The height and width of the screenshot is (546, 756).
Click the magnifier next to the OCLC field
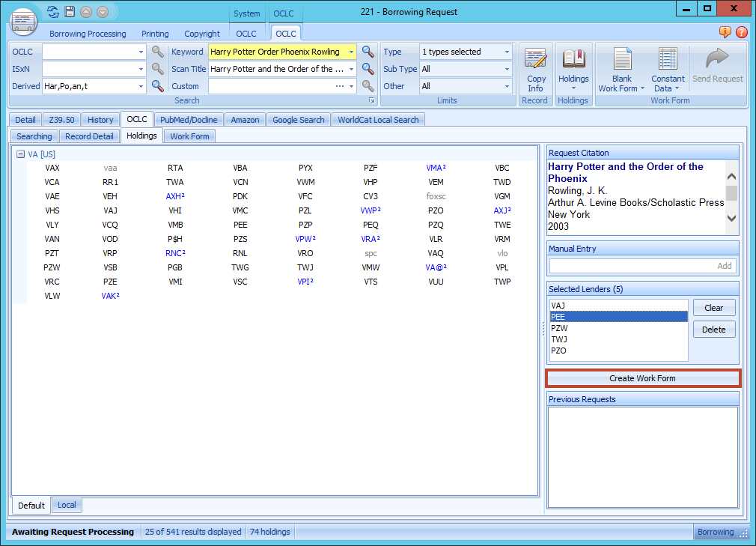tap(157, 52)
